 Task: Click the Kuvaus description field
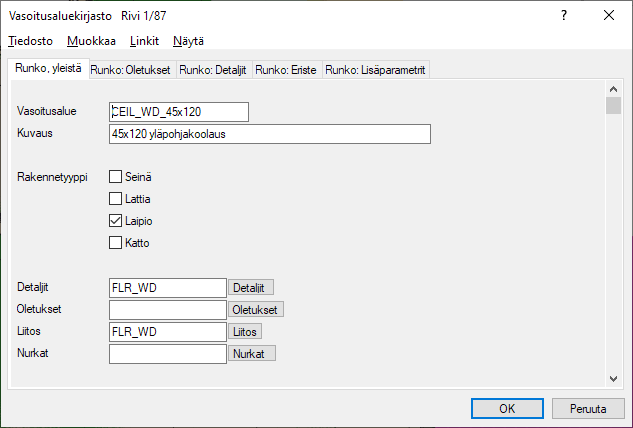coord(269,134)
